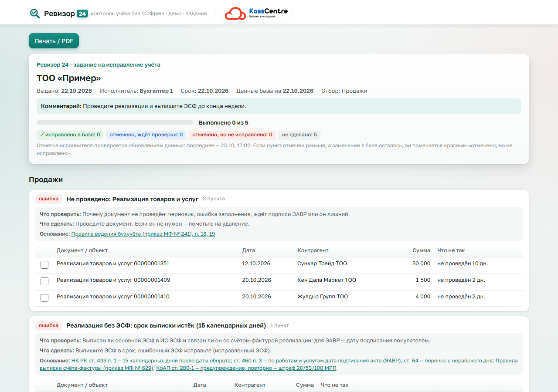This screenshot has width=558, height=392.
Task: Click the 'не сделано: 5' chip
Action: [x=299, y=135]
